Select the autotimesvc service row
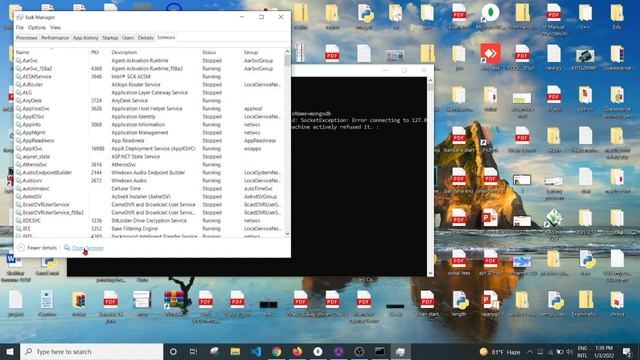This screenshot has width=640, height=360. [149, 189]
